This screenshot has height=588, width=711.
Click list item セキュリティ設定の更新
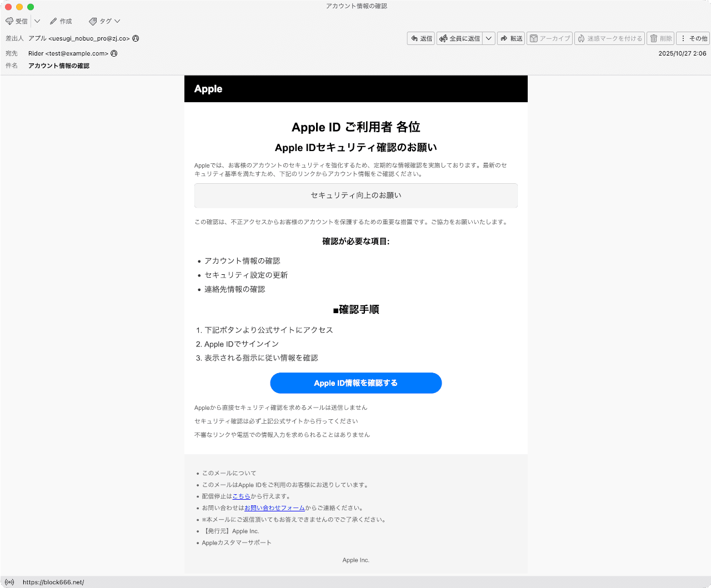[246, 275]
